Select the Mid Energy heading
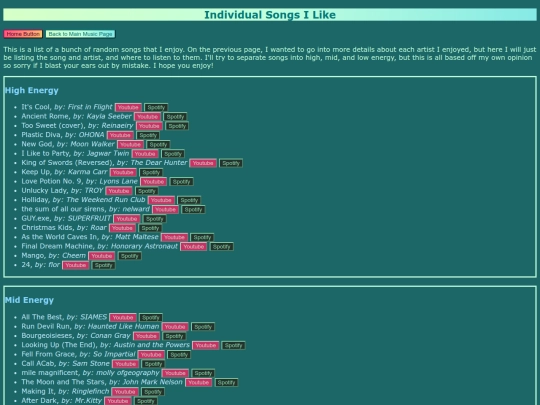Viewport: 540px width, 405px height. coord(29,300)
